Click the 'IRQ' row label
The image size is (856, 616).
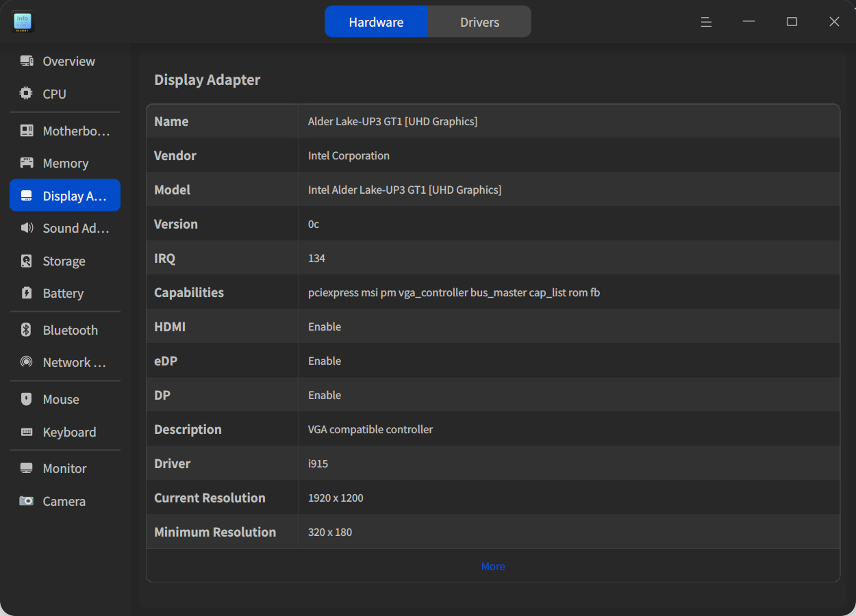[x=164, y=258]
